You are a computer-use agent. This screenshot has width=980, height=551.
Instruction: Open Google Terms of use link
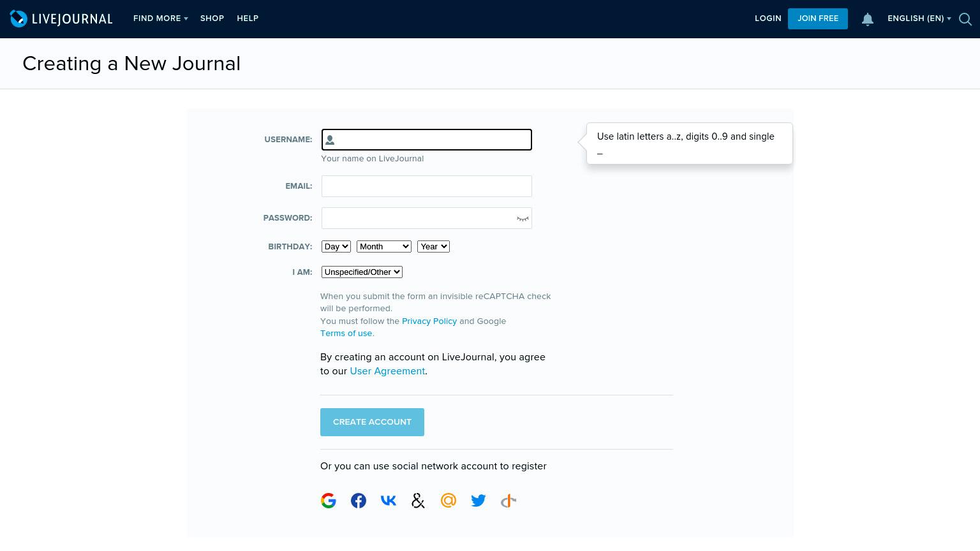pos(346,333)
